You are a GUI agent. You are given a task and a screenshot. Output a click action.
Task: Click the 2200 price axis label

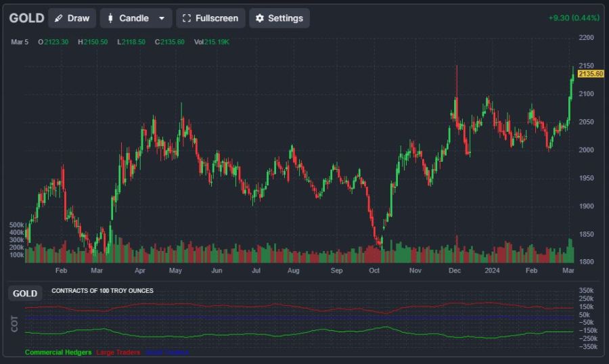(587, 37)
